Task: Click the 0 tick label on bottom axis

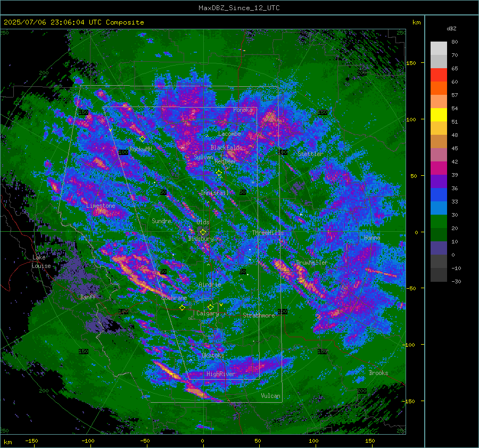Action: [x=202, y=441]
